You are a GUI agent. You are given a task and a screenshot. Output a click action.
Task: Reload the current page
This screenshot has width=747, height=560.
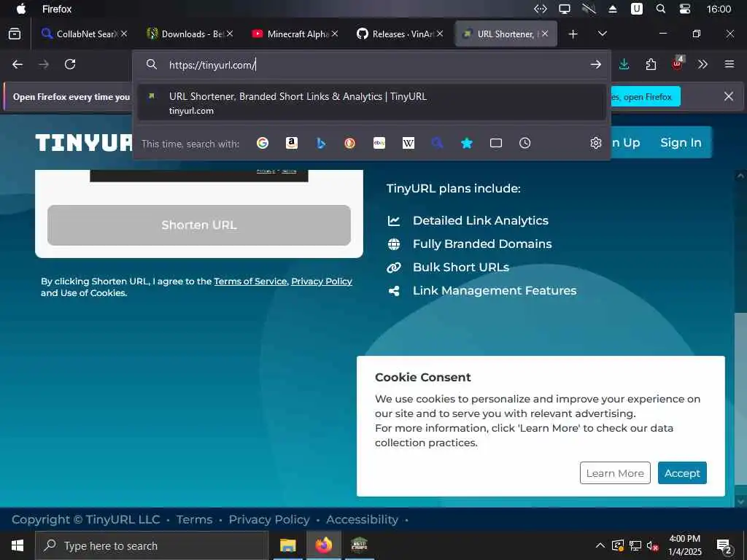tap(70, 64)
